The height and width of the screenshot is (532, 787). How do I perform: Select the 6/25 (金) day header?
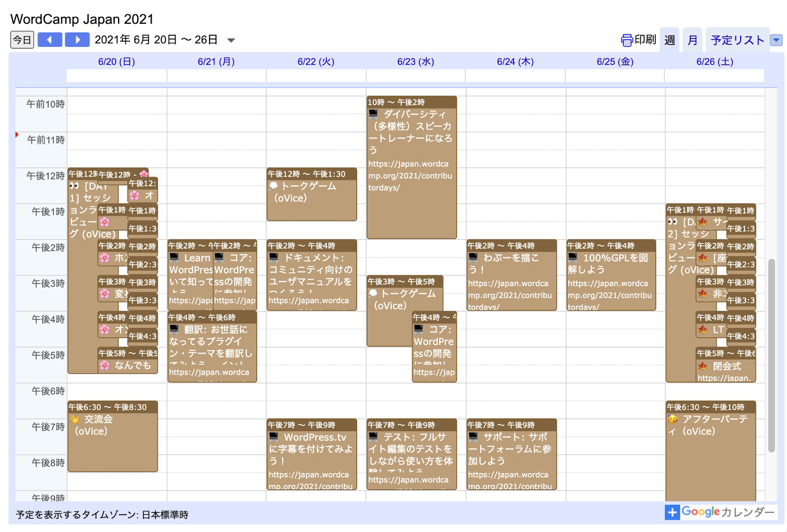pyautogui.click(x=615, y=62)
